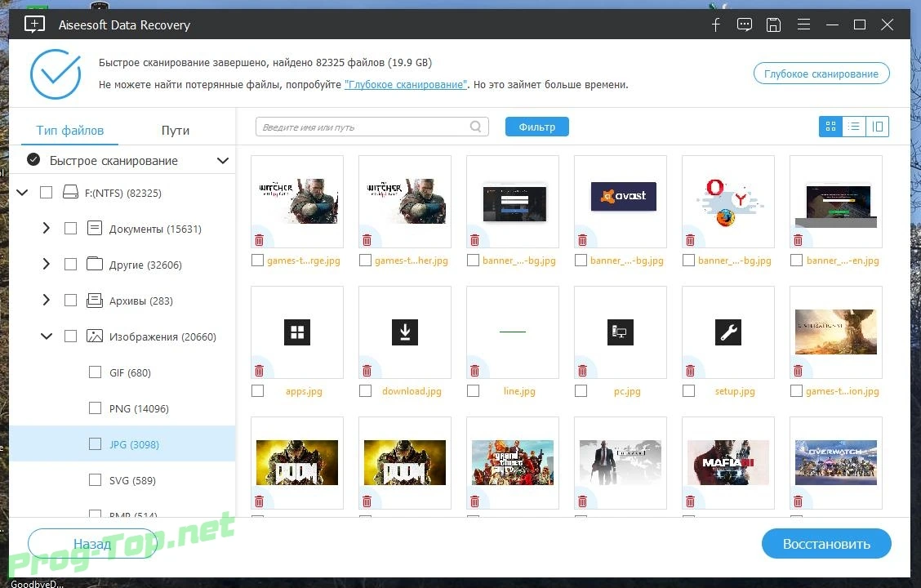Collapse the Быстрое сканирование section chevron
This screenshot has width=921, height=588.
223,160
